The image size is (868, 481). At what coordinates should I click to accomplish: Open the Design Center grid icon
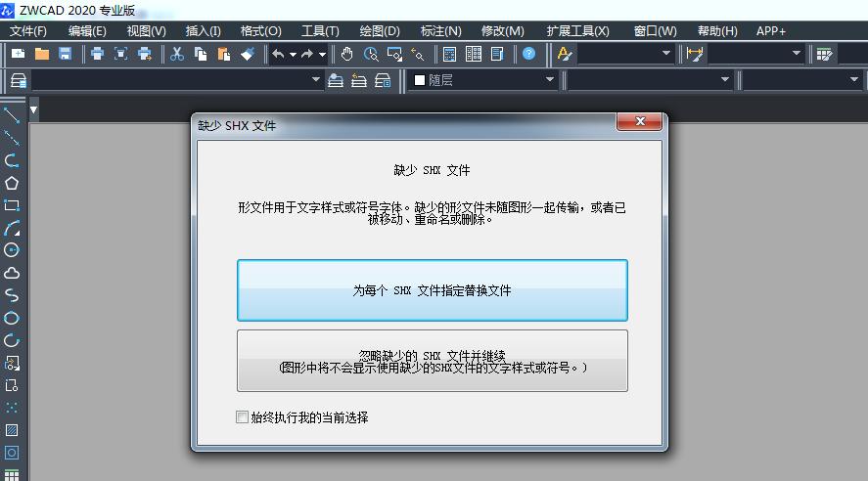point(474,54)
